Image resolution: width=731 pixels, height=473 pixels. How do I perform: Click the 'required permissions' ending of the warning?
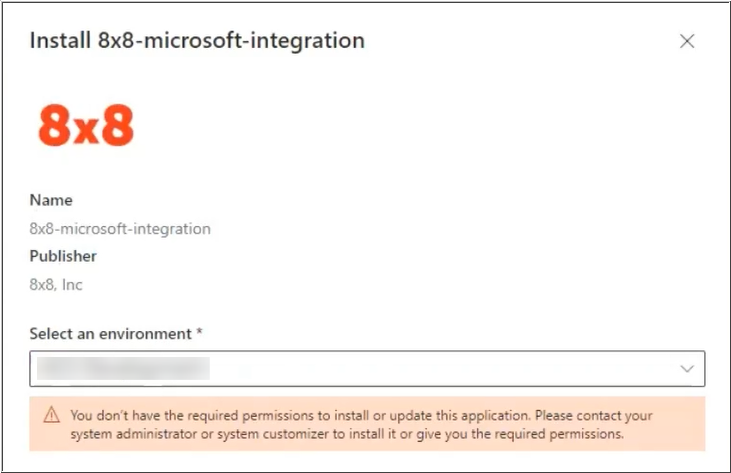pos(559,434)
